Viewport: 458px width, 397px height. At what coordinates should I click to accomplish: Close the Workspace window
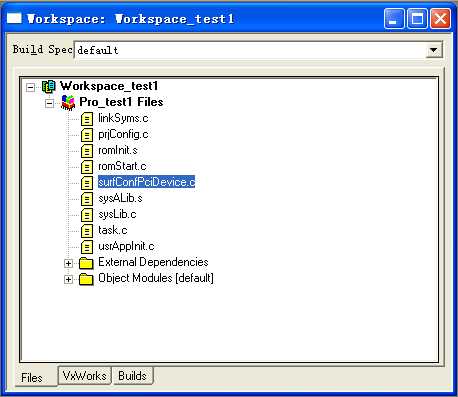tap(440, 19)
